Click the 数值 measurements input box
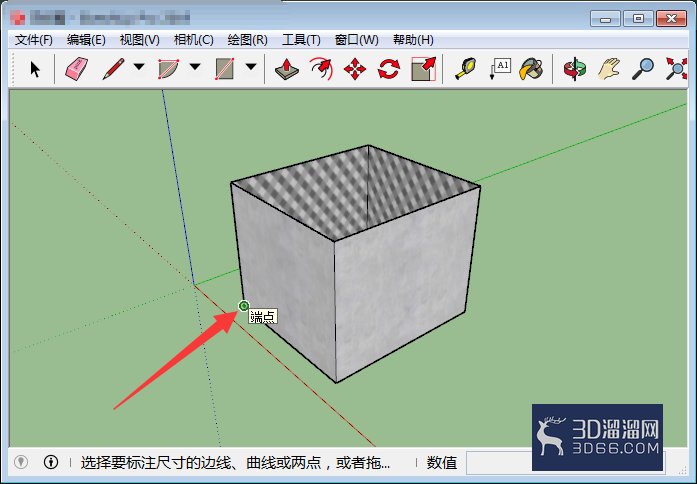The width and height of the screenshot is (697, 484). [x=499, y=463]
